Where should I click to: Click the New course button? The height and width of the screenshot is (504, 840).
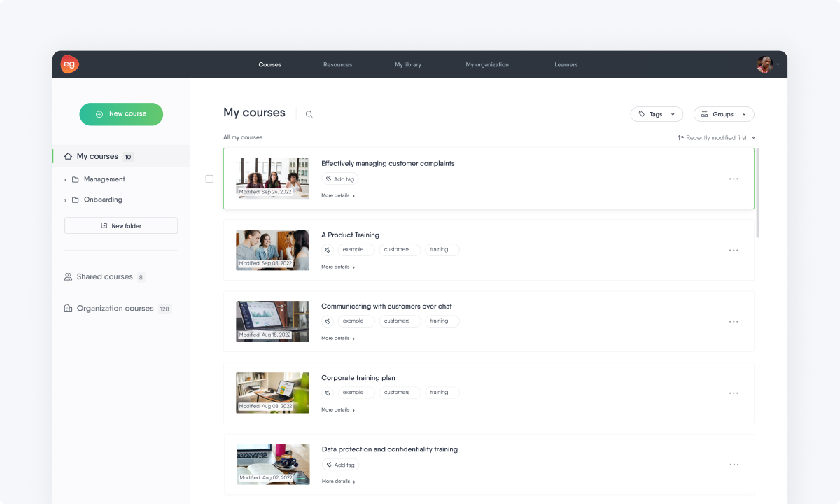pyautogui.click(x=121, y=114)
